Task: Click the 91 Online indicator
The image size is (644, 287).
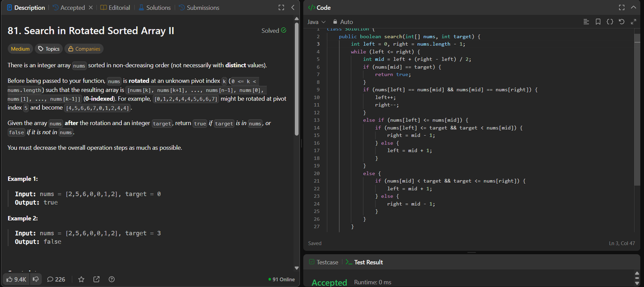Action: 281,279
